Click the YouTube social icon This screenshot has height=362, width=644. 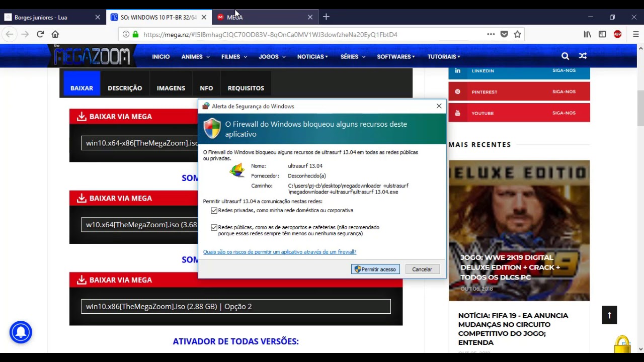(457, 113)
